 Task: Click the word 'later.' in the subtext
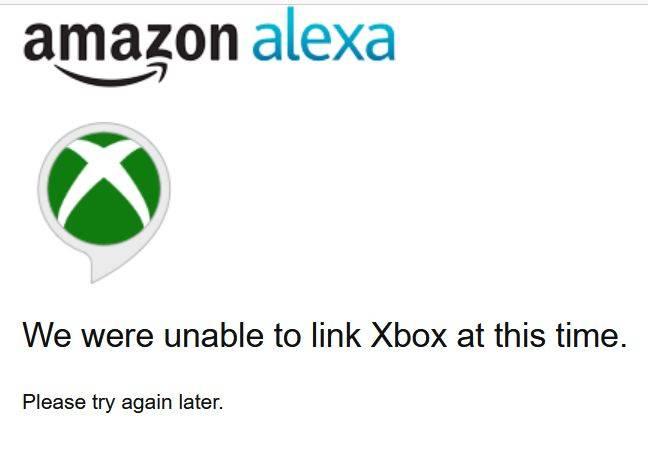tap(201, 402)
